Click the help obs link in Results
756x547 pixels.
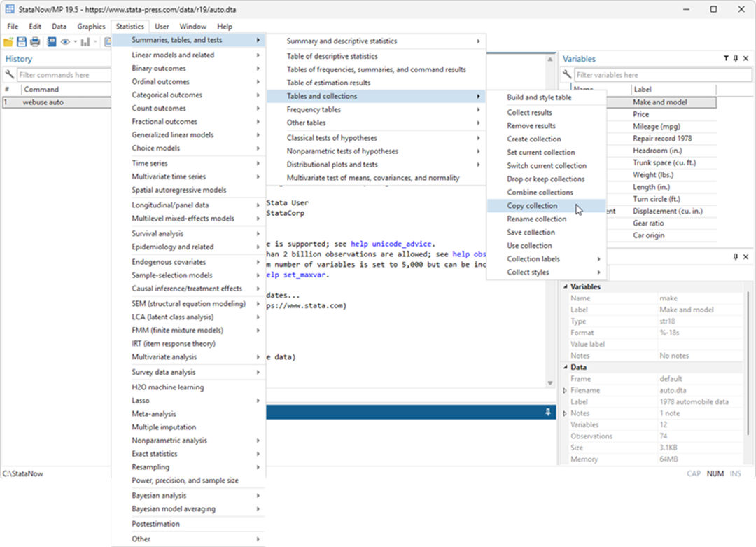coord(469,254)
